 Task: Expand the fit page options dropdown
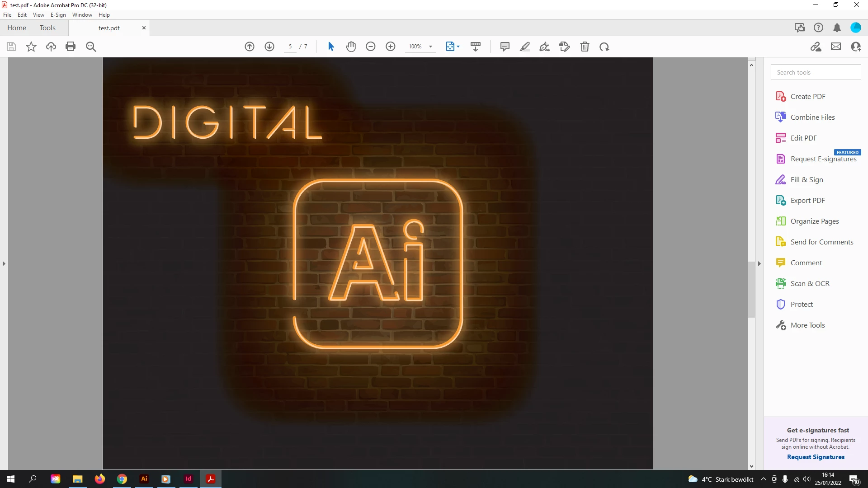tap(458, 47)
